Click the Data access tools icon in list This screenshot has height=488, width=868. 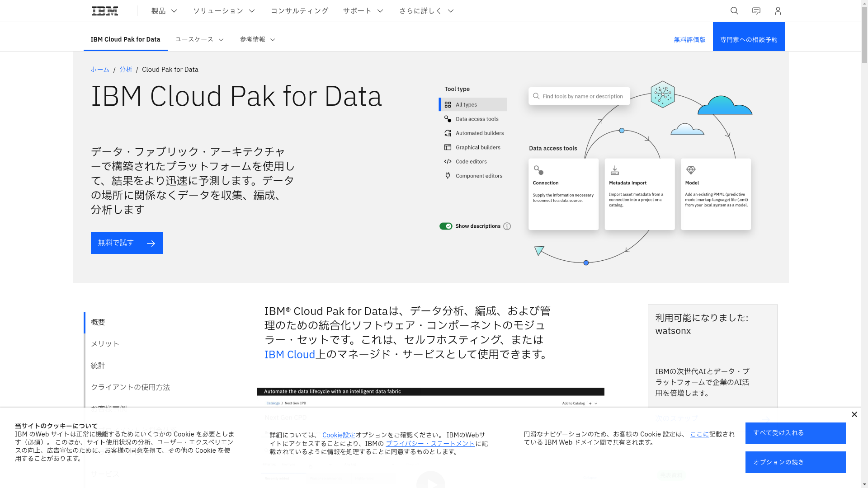click(448, 119)
